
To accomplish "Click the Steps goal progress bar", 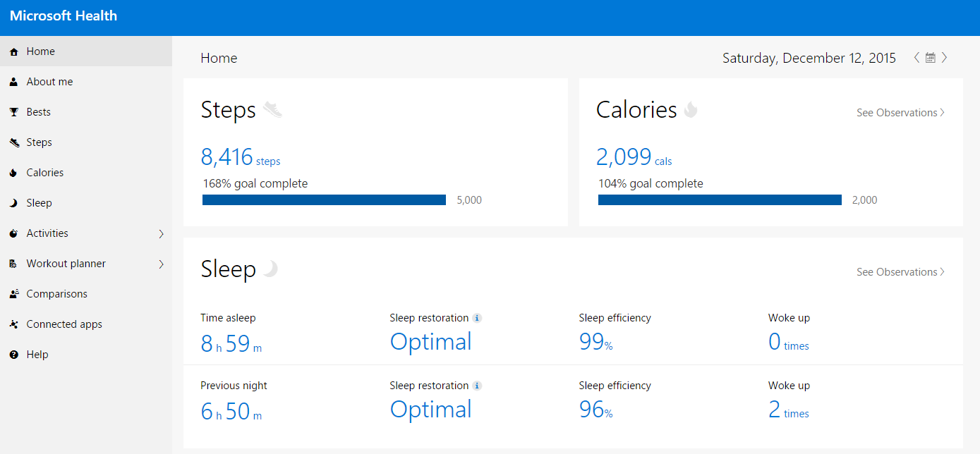I will click(x=323, y=200).
